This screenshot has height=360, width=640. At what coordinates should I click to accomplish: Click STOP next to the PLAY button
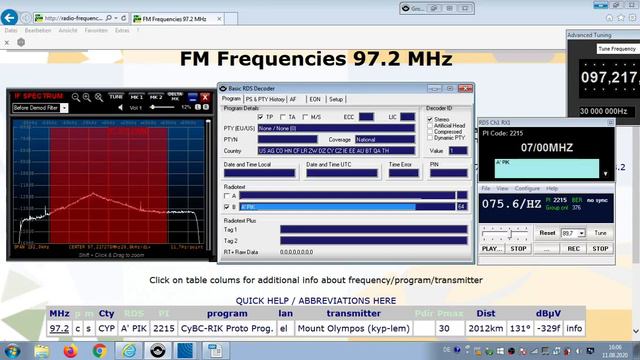pos(518,249)
